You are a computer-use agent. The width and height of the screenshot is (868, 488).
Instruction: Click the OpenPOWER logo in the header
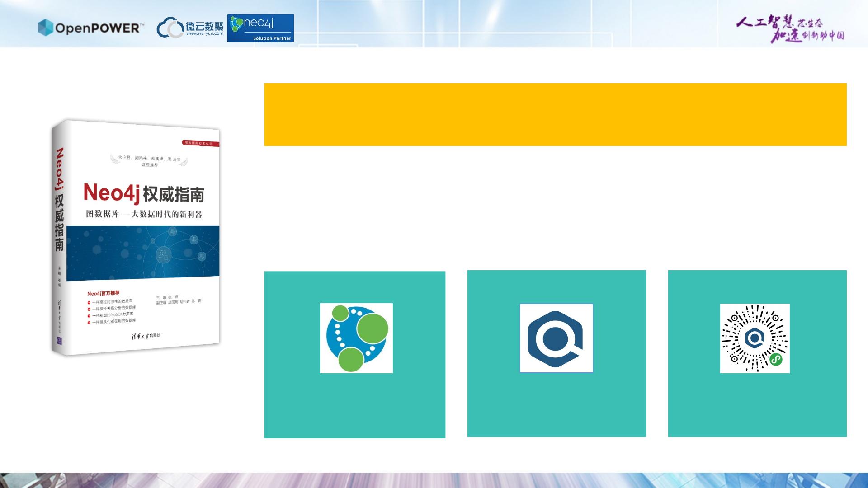(x=91, y=28)
